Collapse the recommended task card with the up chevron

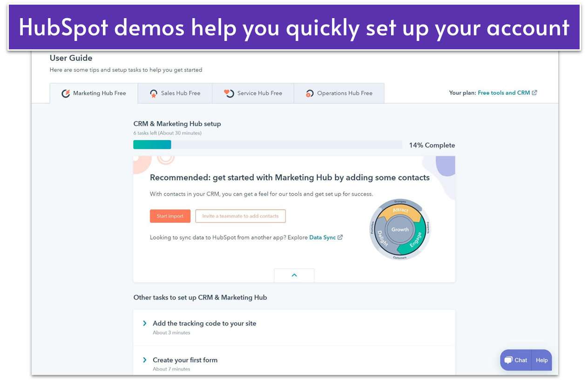294,275
